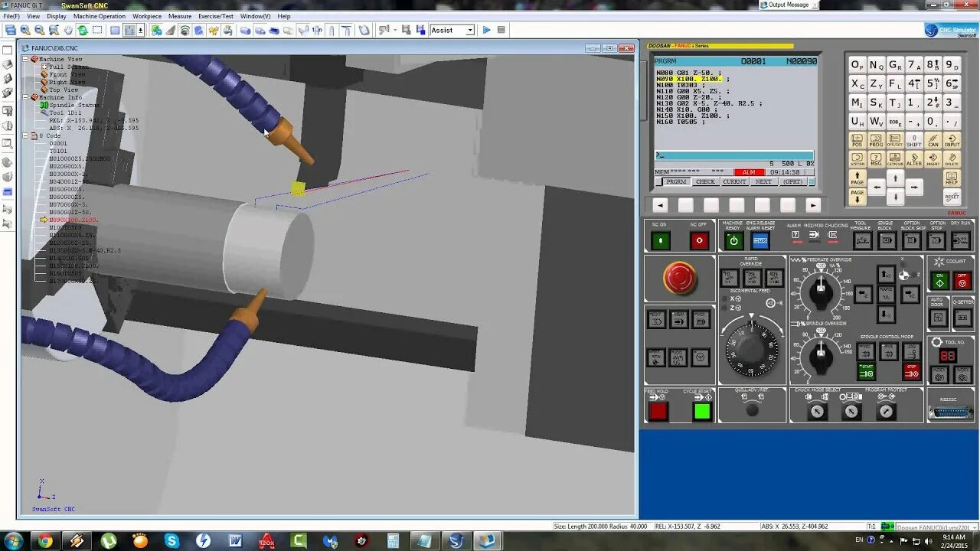Viewport: 980px width, 551px height.
Task: Select Front View in the tree
Action: (x=67, y=74)
